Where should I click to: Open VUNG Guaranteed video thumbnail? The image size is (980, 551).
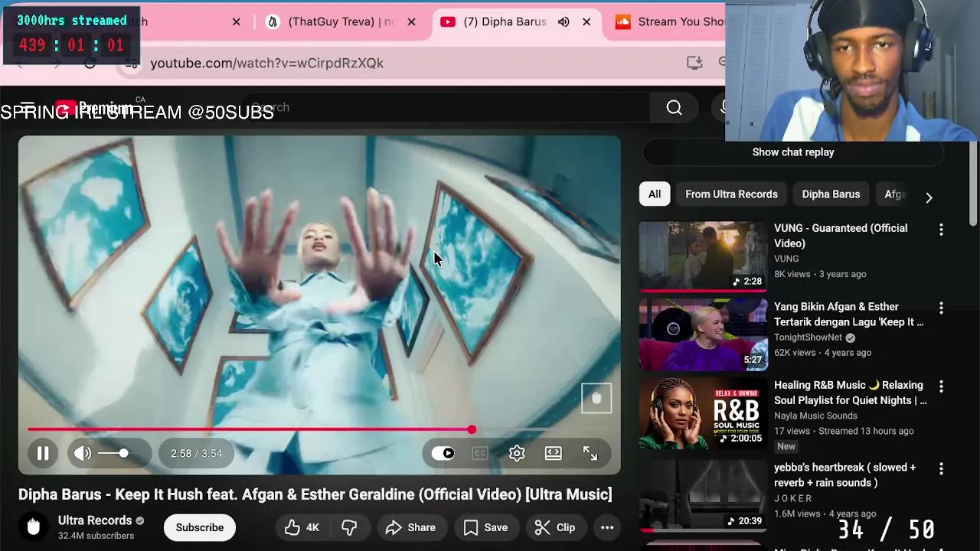[x=704, y=257]
